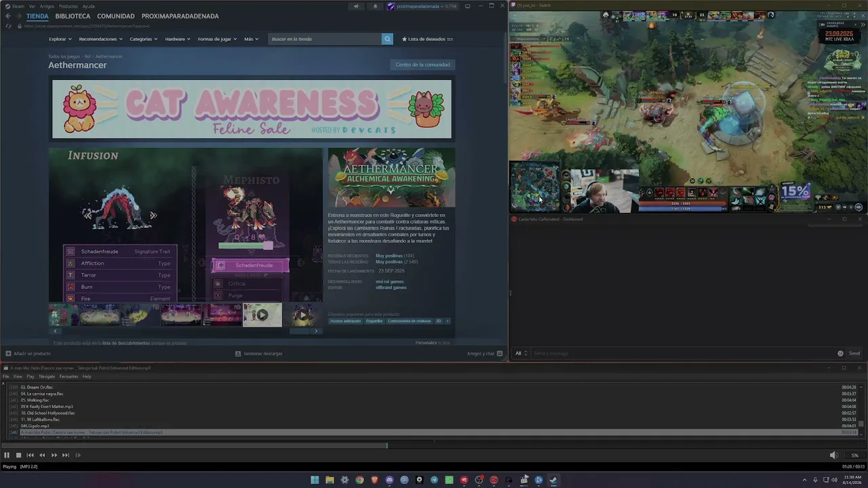Open the All chat channel dropdown

521,353
